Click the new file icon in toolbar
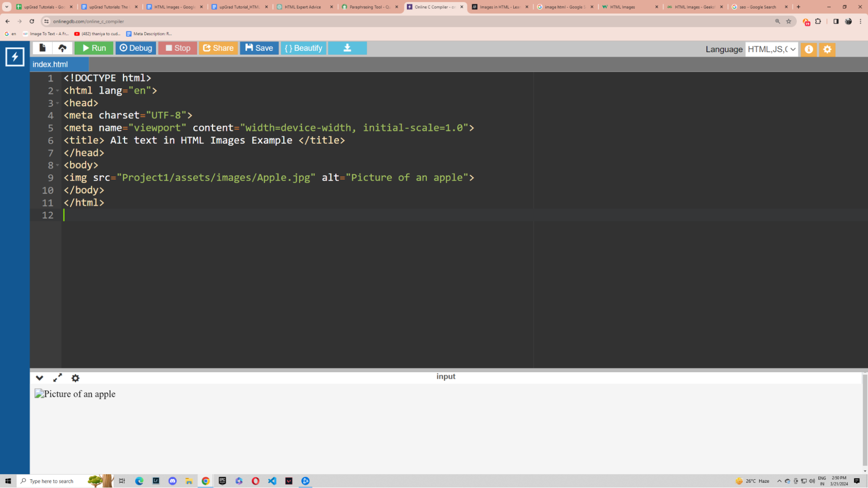 pyautogui.click(x=42, y=48)
